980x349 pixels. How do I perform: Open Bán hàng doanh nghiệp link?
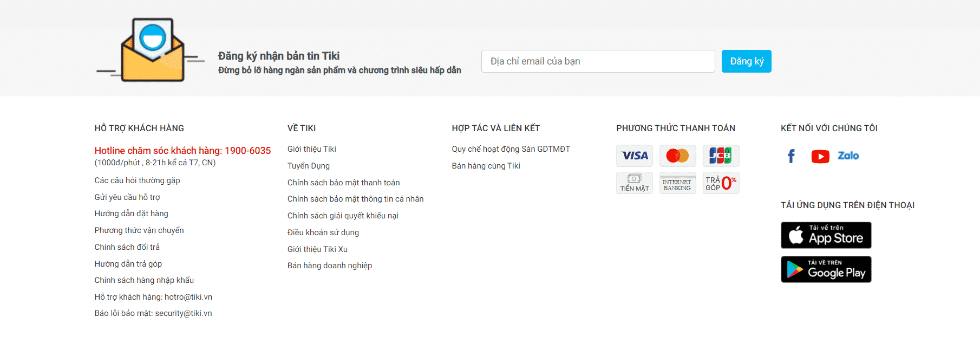coord(330,266)
